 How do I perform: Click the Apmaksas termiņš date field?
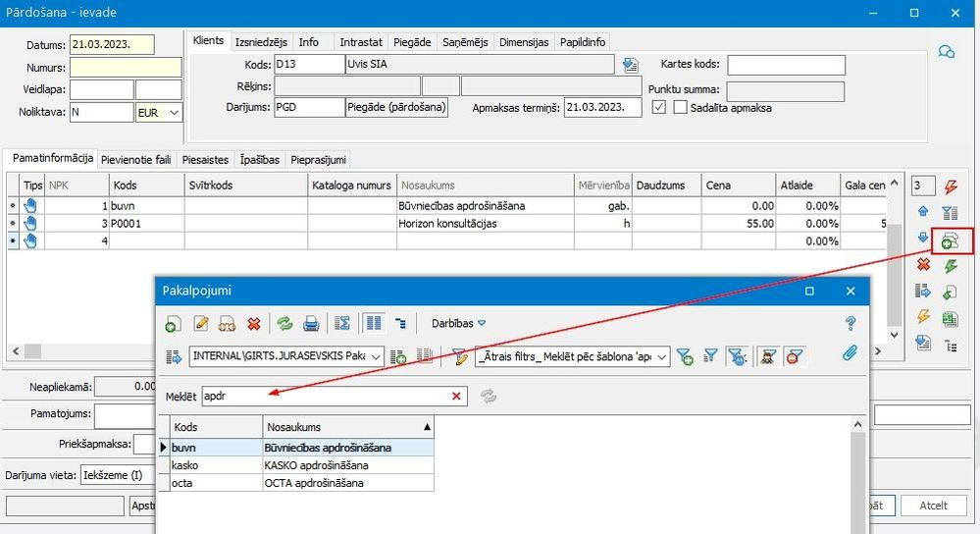602,107
